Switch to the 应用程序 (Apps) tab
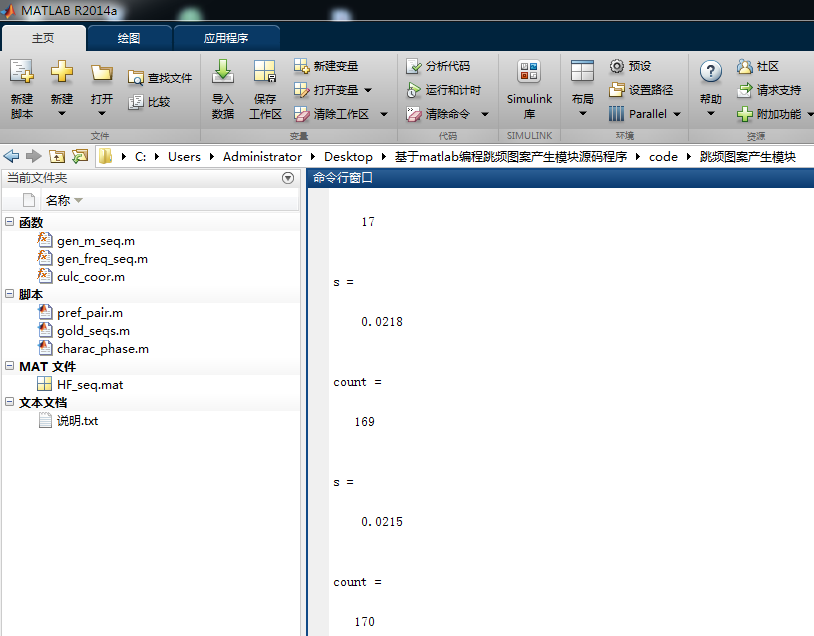Image resolution: width=814 pixels, height=636 pixels. click(226, 38)
